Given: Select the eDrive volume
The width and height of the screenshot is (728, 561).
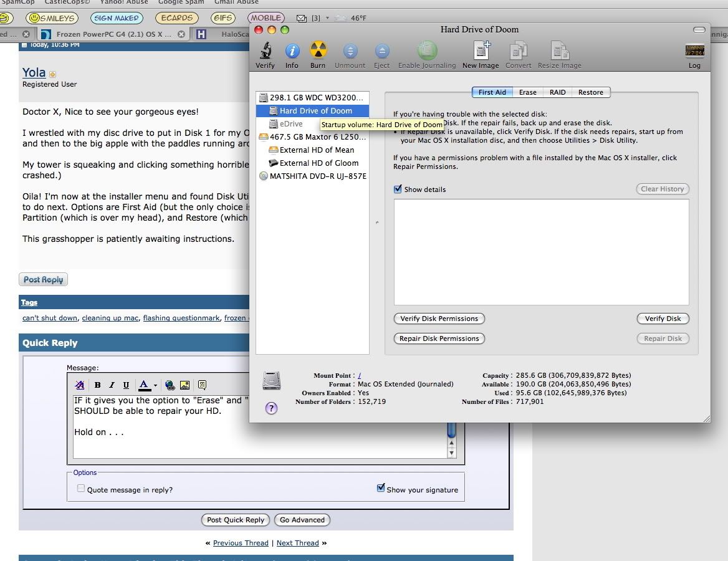Looking at the screenshot, I should tap(312, 124).
